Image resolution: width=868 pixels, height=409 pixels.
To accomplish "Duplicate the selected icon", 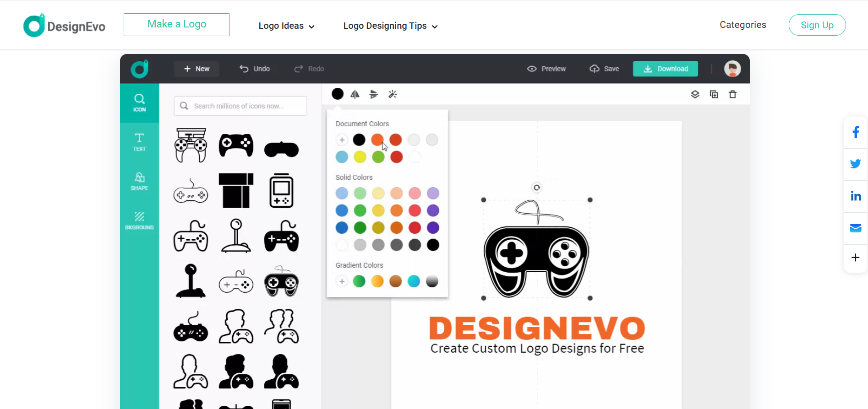I will (x=714, y=94).
